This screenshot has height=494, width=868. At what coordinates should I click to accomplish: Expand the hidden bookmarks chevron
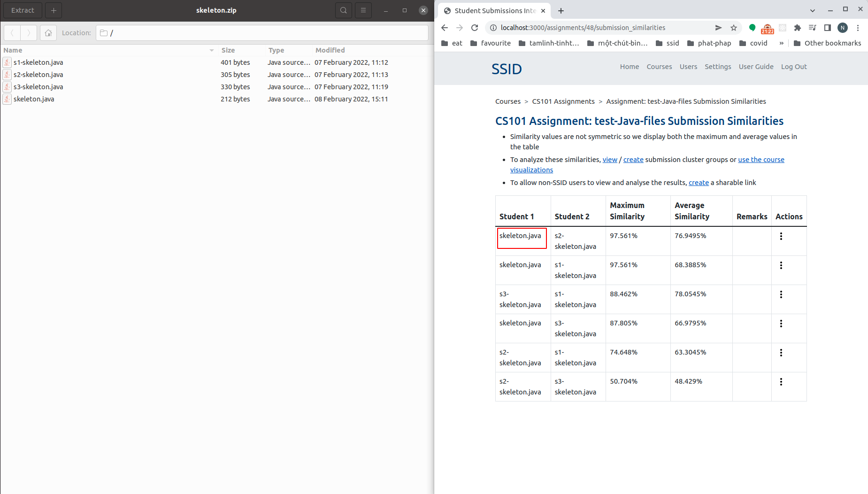[782, 43]
